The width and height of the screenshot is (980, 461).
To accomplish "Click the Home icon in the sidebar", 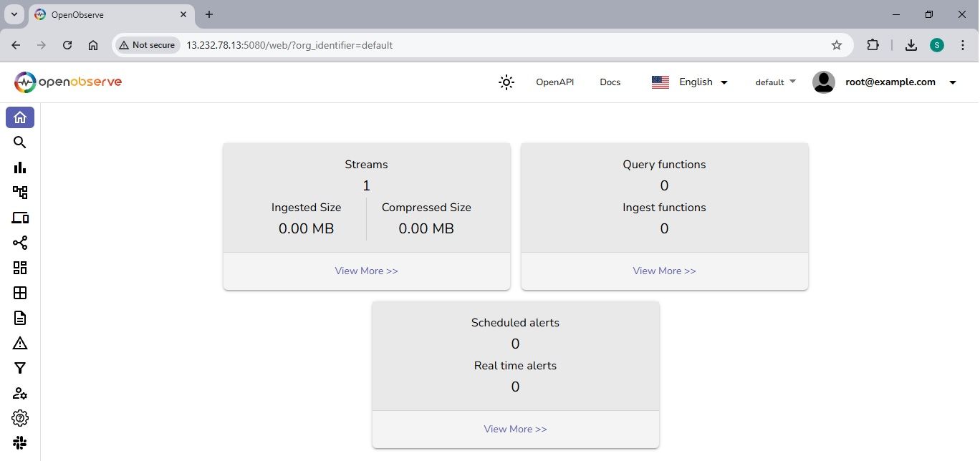I will pyautogui.click(x=20, y=117).
